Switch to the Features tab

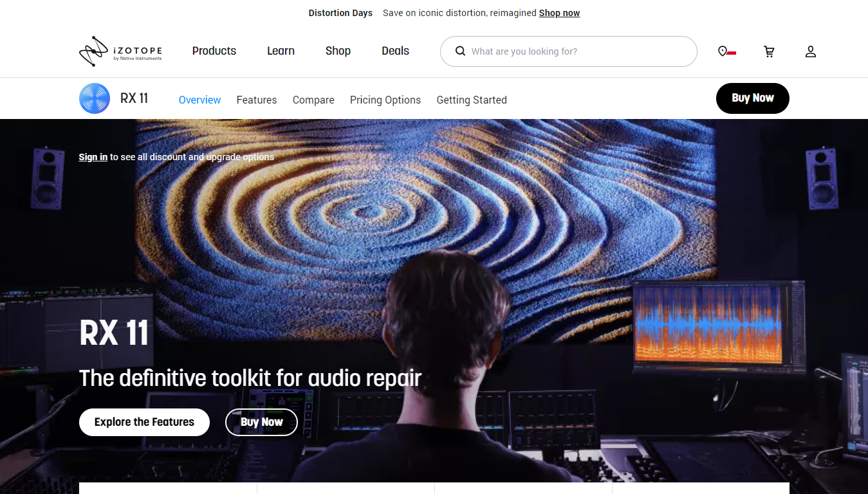coord(256,100)
